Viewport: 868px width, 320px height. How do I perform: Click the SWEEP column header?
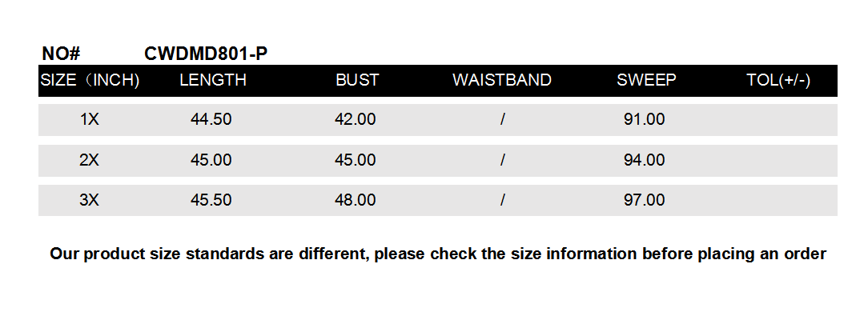(646, 80)
